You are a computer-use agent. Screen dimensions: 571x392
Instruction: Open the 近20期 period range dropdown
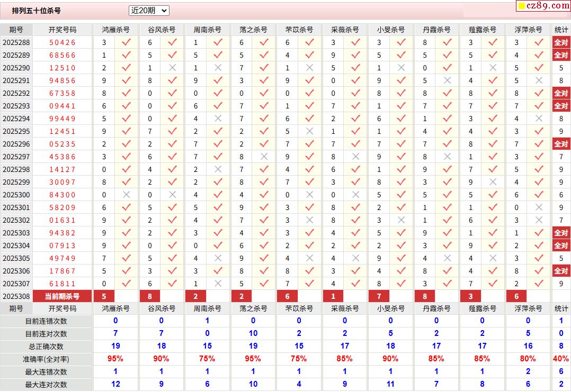coord(149,11)
